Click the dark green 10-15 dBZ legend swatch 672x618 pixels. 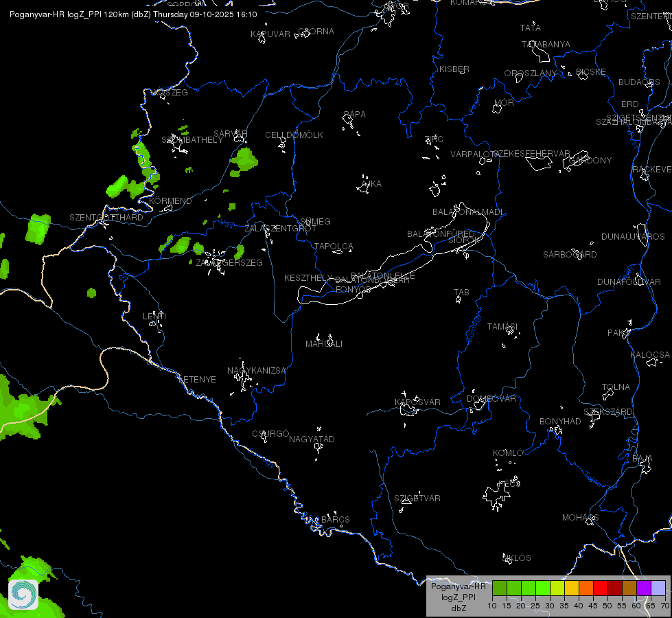coord(500,588)
